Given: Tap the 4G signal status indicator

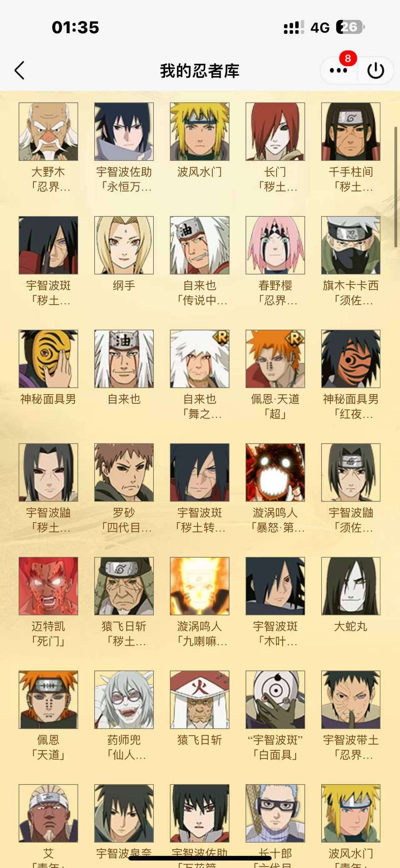Looking at the screenshot, I should tap(320, 27).
